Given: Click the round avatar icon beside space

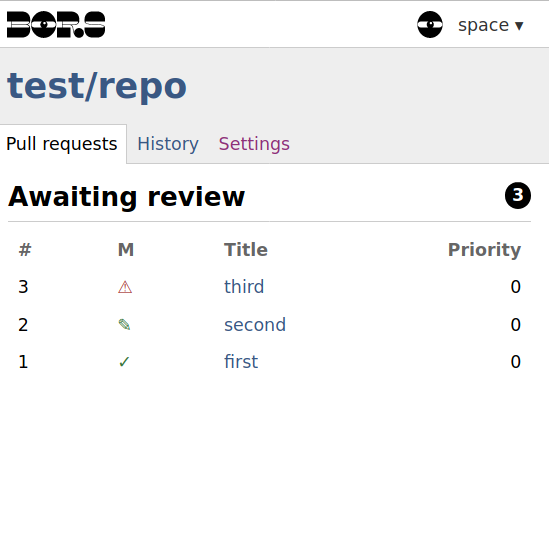Looking at the screenshot, I should tap(430, 25).
